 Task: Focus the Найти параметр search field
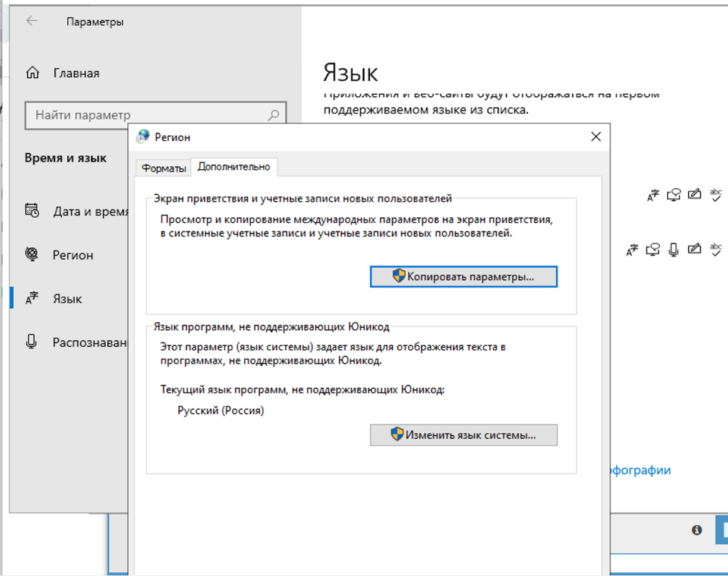click(149, 115)
